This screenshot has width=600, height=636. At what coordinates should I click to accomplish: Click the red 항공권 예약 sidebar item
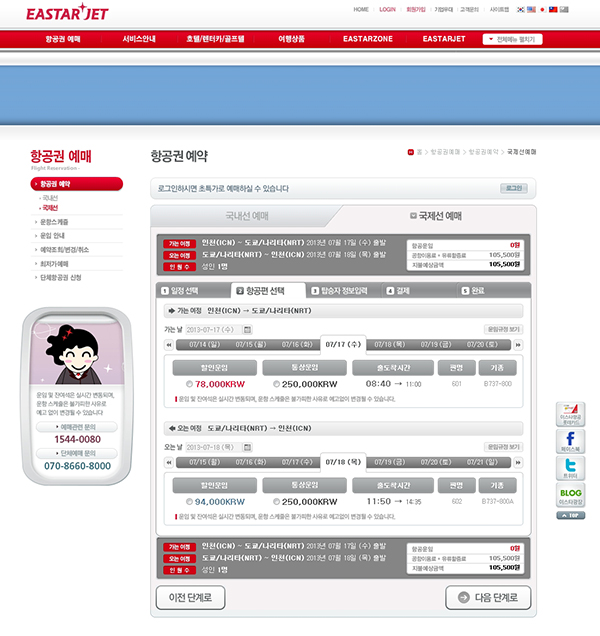click(x=77, y=184)
